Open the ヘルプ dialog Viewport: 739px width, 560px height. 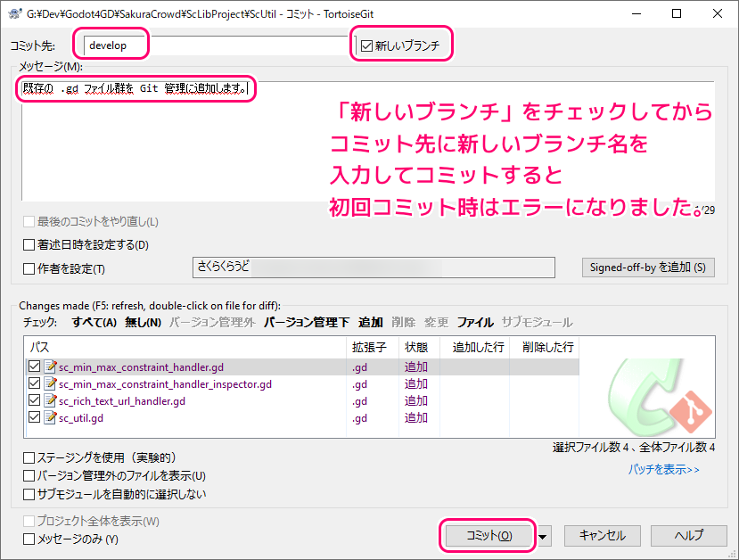pos(688,536)
